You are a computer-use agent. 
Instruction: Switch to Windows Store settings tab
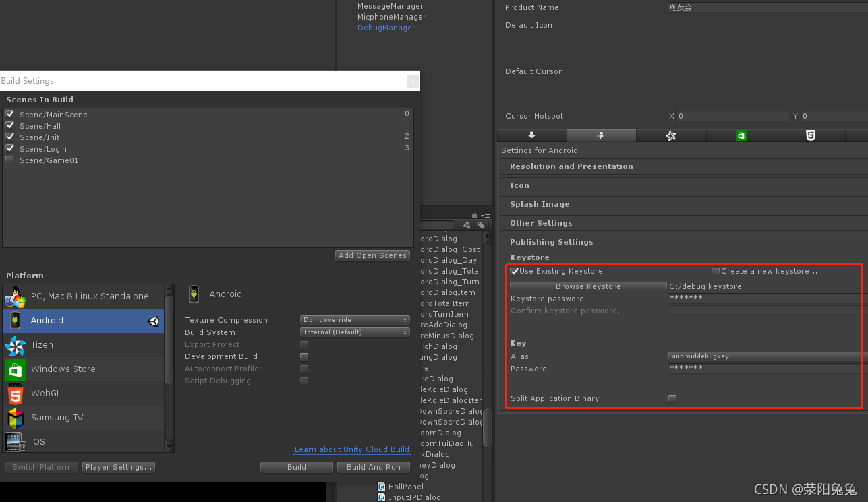click(x=741, y=135)
